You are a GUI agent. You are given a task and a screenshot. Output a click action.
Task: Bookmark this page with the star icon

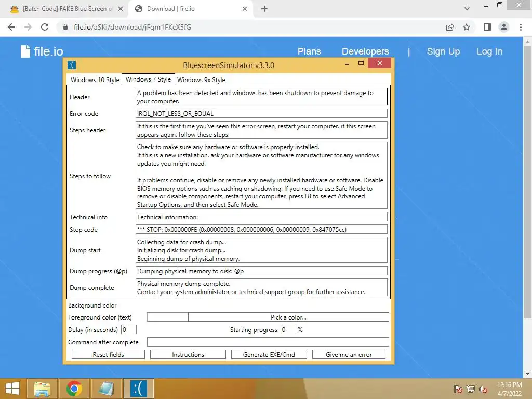click(467, 27)
